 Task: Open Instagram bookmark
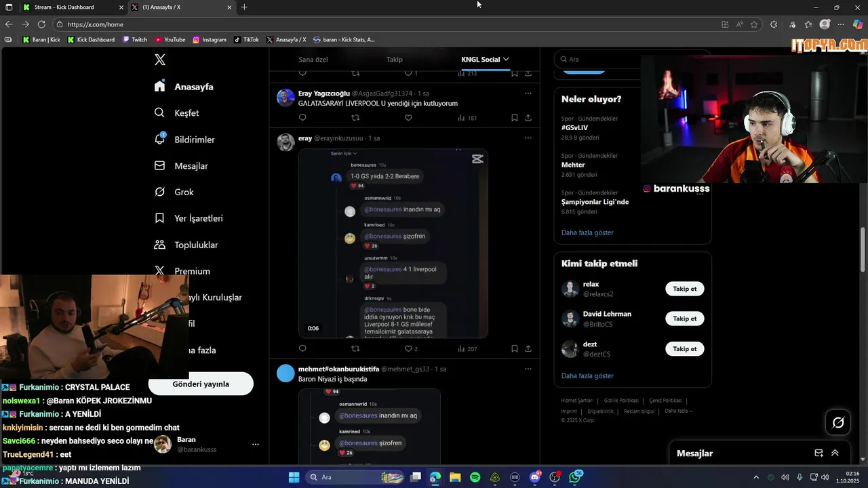coord(210,40)
